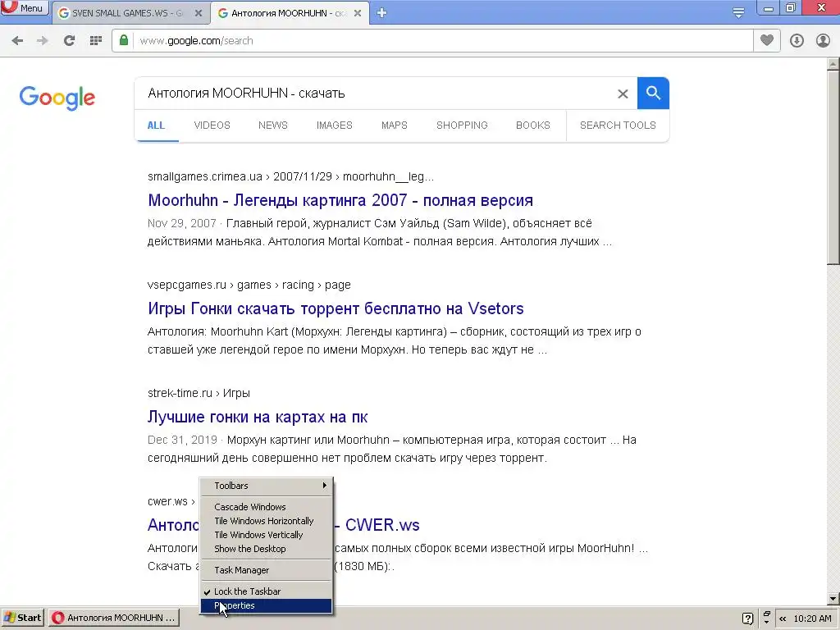Click the Google logo

coord(57,98)
